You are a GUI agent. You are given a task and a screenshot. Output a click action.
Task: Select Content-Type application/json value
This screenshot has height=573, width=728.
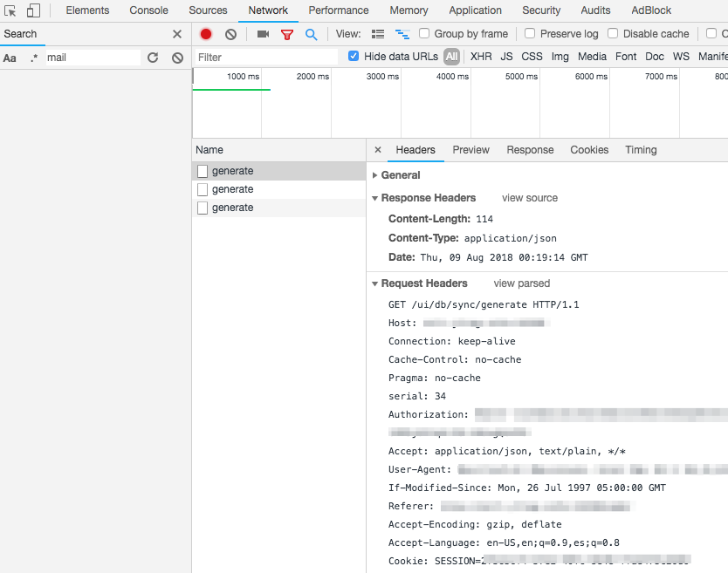[511, 238]
